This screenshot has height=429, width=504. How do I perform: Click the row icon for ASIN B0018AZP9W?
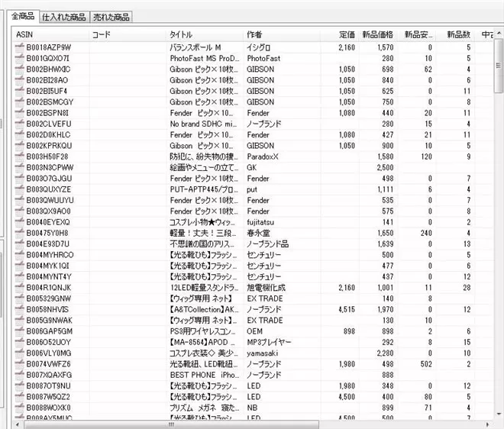click(x=20, y=47)
